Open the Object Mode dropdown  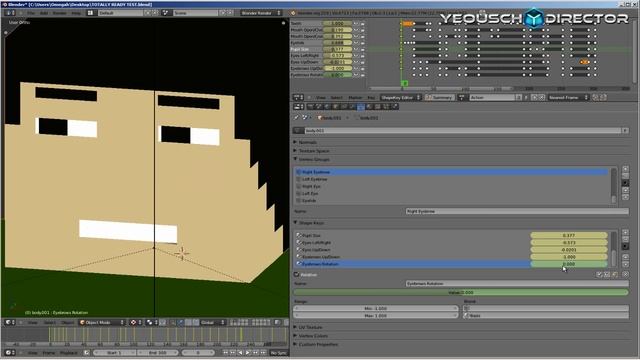(x=102, y=322)
